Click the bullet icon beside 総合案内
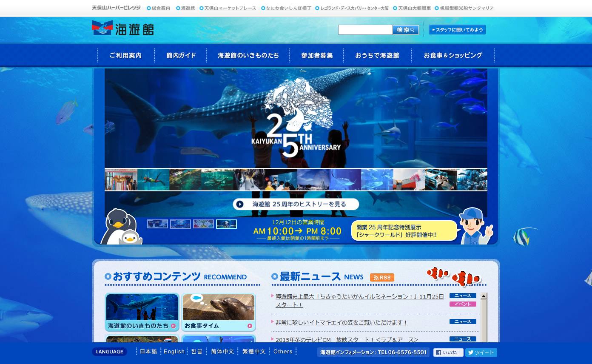 [x=149, y=8]
